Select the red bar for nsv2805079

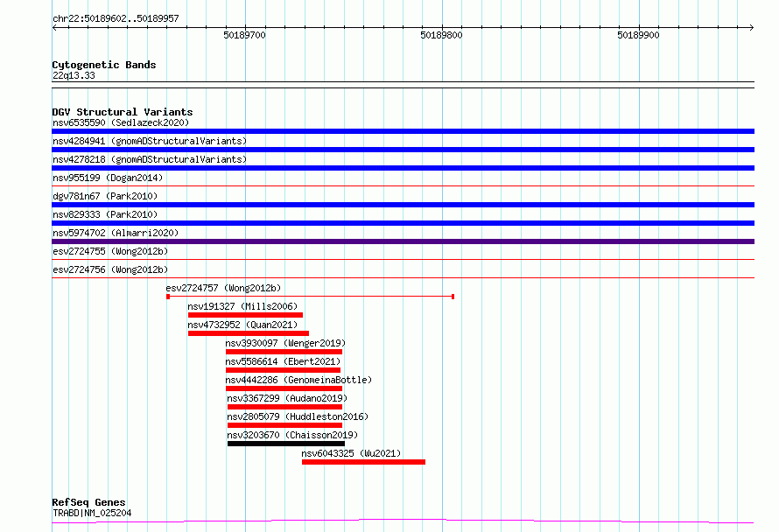[284, 425]
